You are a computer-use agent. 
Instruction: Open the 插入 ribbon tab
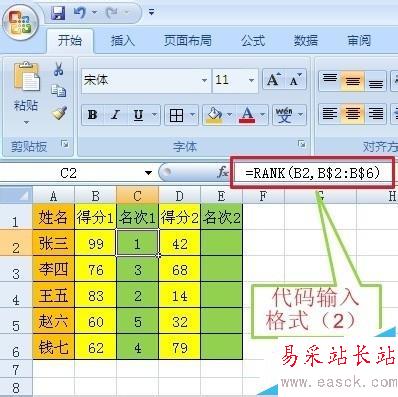[123, 41]
